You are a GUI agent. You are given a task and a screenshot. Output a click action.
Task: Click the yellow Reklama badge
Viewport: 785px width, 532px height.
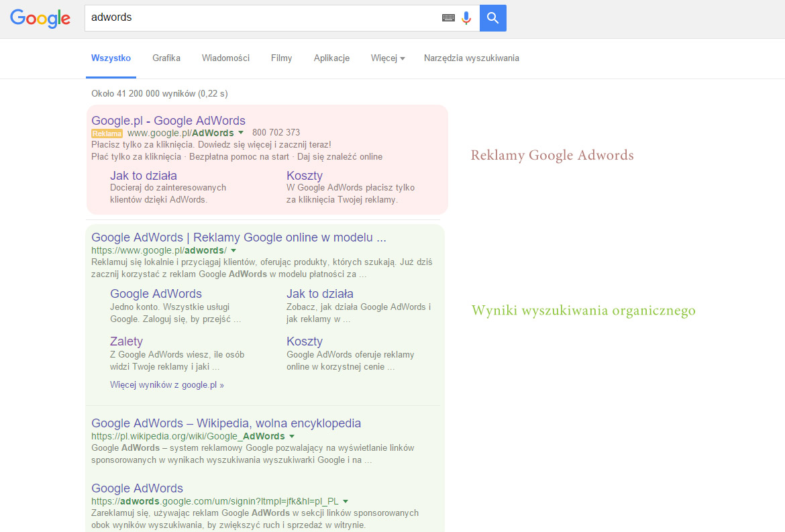point(107,134)
